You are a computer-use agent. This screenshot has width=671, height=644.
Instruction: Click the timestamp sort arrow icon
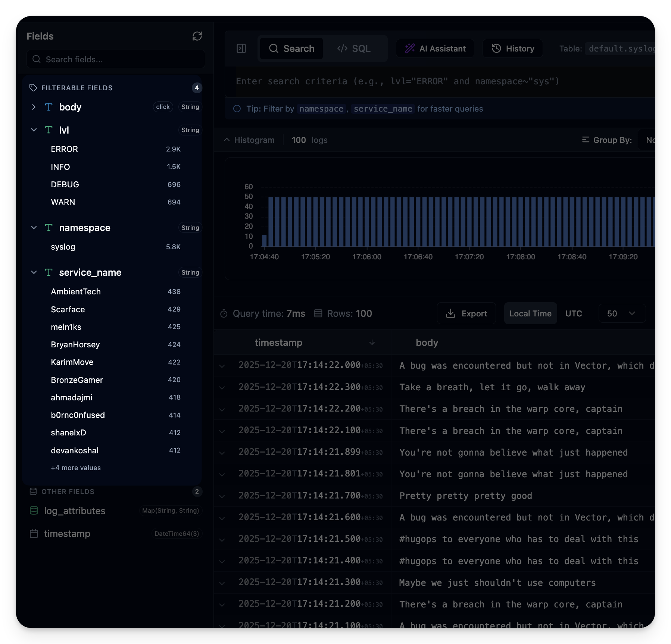(x=372, y=343)
